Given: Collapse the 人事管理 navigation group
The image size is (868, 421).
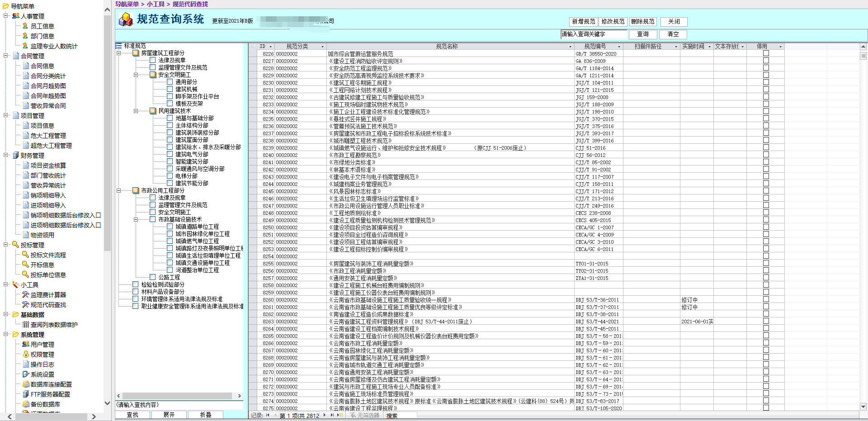Looking at the screenshot, I should 6,16.
